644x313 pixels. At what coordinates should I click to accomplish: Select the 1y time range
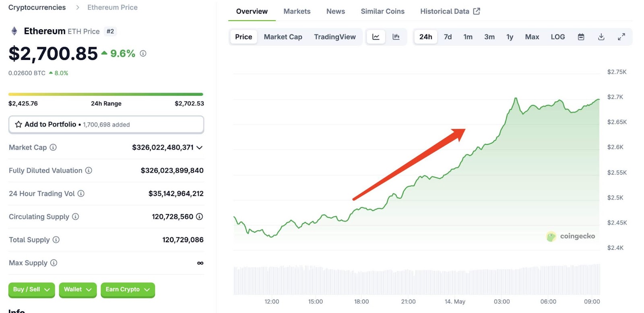(510, 37)
